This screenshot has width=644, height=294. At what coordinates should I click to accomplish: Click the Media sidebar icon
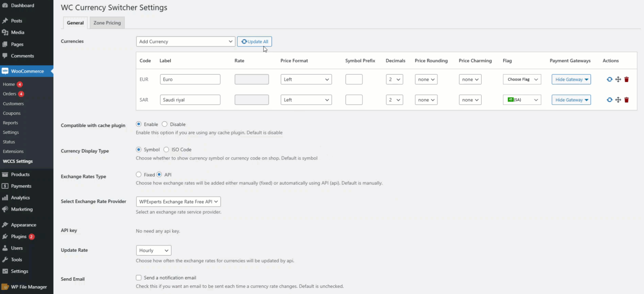tap(5, 33)
